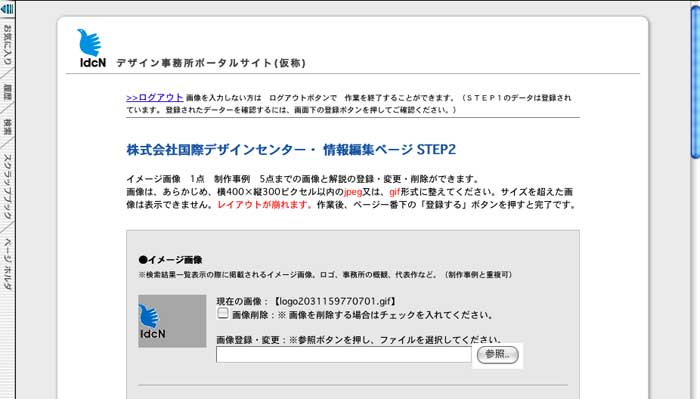This screenshot has width=700, height=399.
Task: Click the vertical scrollbar thumb
Action: pyautogui.click(x=695, y=83)
